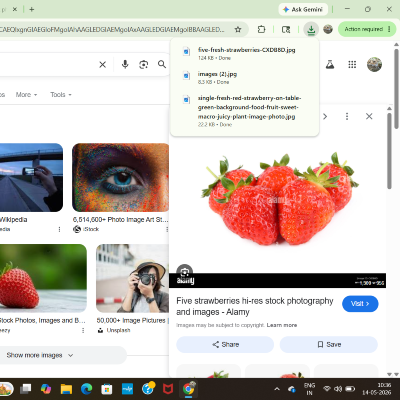Open three-dot menu for Wikipedia result
400x400 pixels.
point(59,229)
